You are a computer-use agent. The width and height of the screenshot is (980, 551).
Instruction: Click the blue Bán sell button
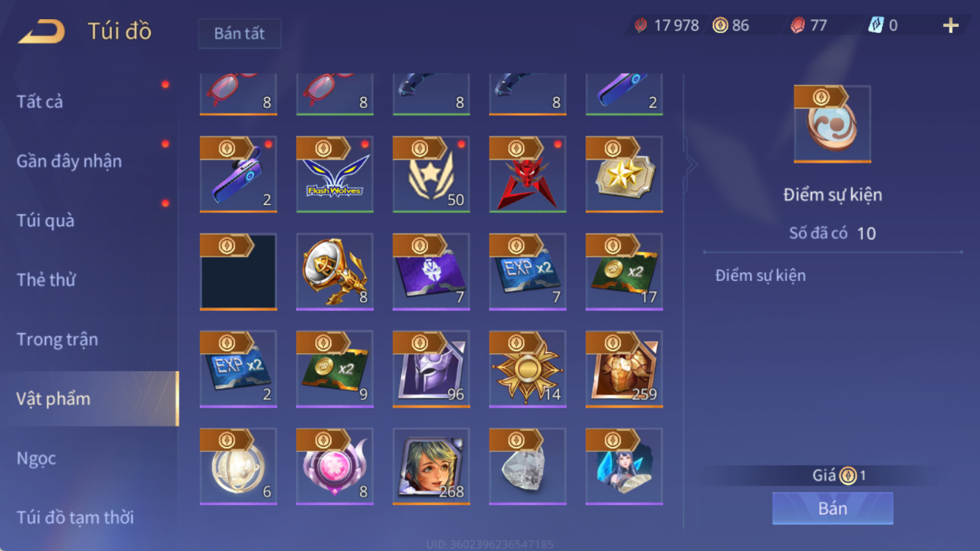coord(832,508)
